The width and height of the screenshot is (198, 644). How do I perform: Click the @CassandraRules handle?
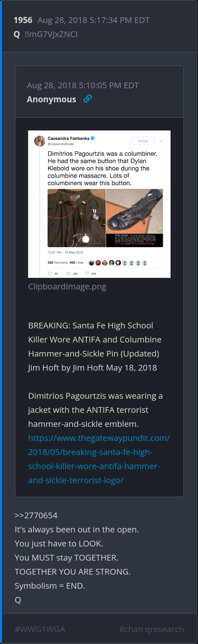pos(61,144)
